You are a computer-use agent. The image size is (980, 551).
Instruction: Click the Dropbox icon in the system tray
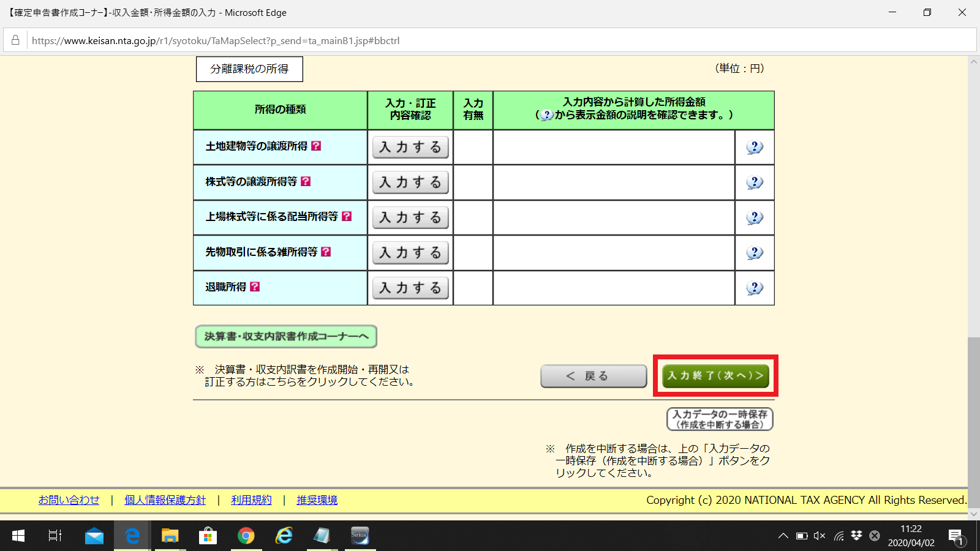[856, 536]
